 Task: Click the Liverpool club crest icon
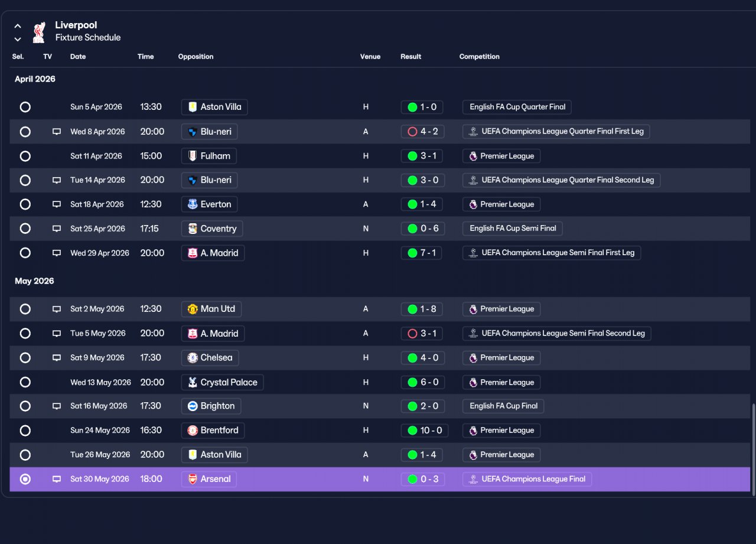[x=39, y=32]
